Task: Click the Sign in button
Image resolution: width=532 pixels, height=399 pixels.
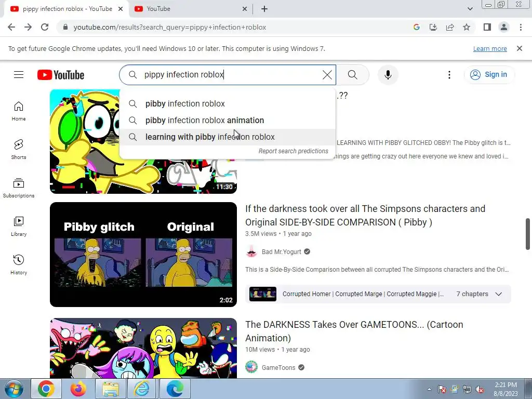Action: pyautogui.click(x=489, y=75)
